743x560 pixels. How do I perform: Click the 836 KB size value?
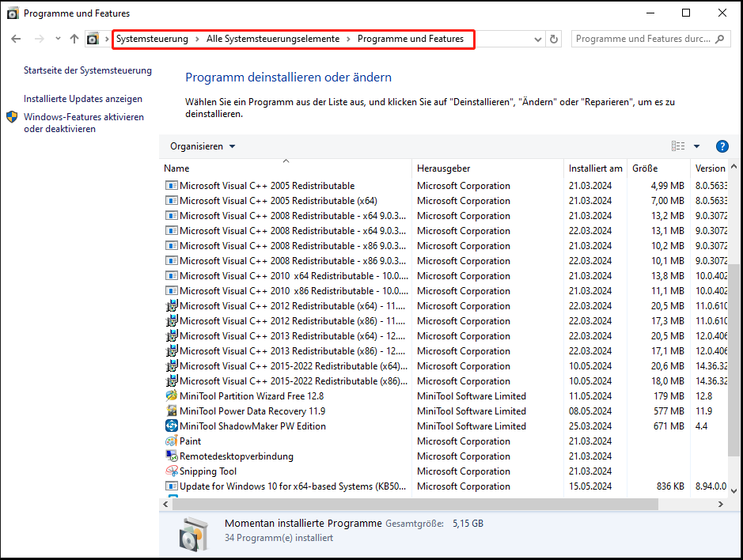click(x=670, y=486)
